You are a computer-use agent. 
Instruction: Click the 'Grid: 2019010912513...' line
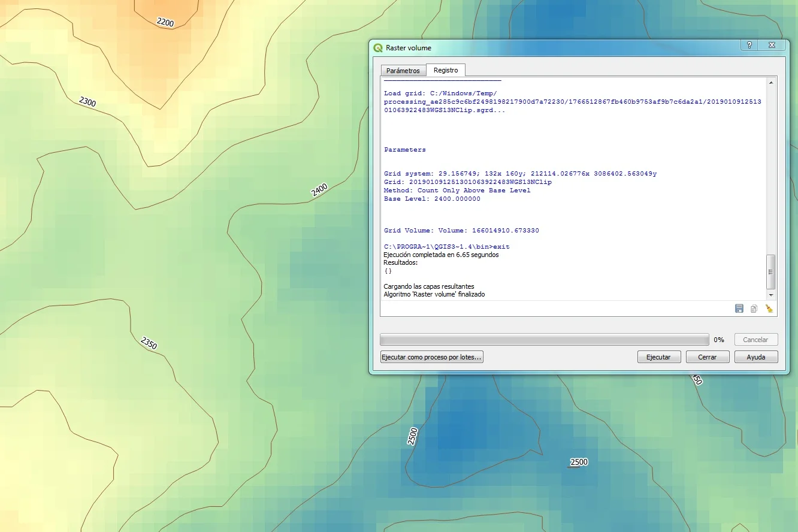[468, 182]
